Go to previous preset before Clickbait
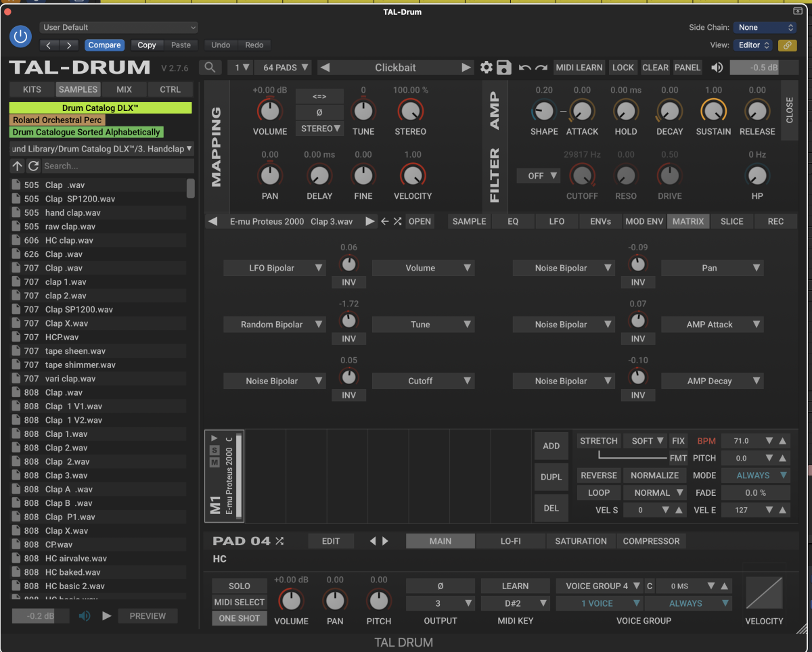Image resolution: width=812 pixels, height=652 pixels. coord(325,68)
